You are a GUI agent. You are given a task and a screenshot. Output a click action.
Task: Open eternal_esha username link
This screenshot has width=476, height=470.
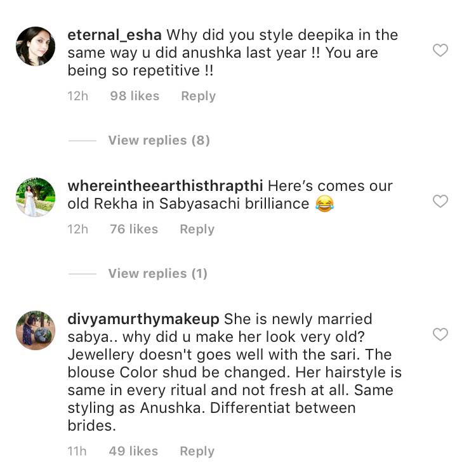coord(114,35)
